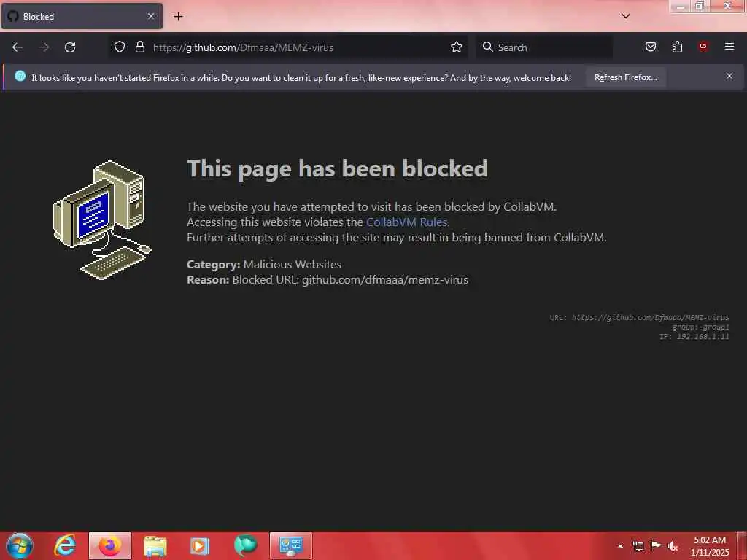The height and width of the screenshot is (560, 747).
Task: Click the IP 192.168.1.11 text
Action: [x=694, y=337]
